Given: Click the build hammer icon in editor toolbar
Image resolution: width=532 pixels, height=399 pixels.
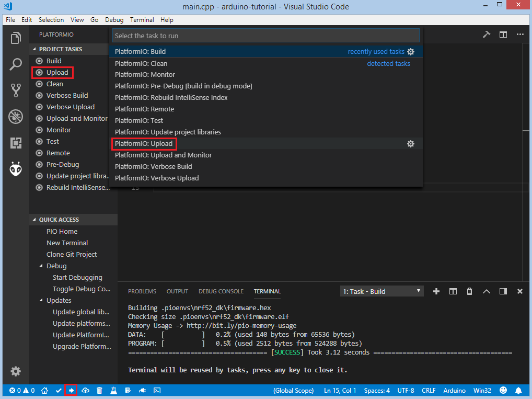Looking at the screenshot, I should point(487,35).
